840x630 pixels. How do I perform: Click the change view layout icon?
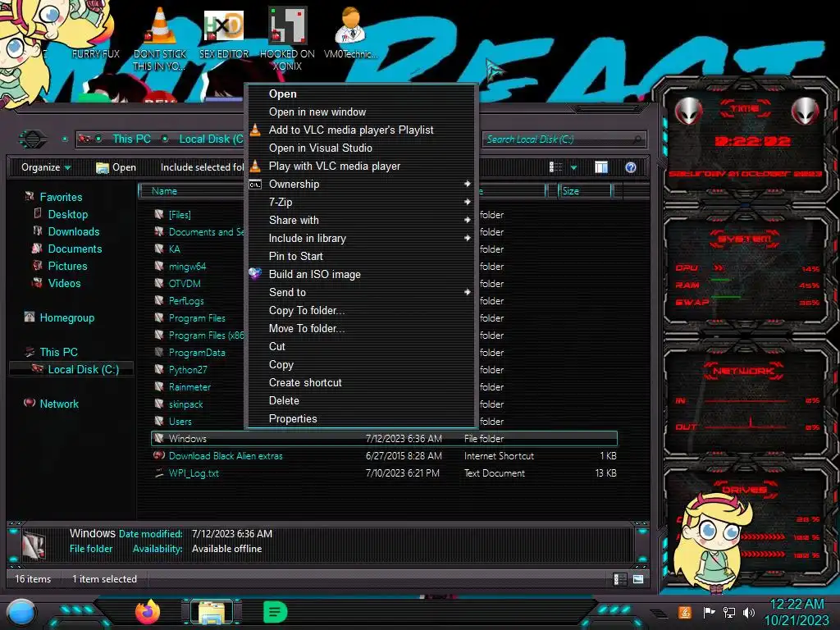point(555,167)
